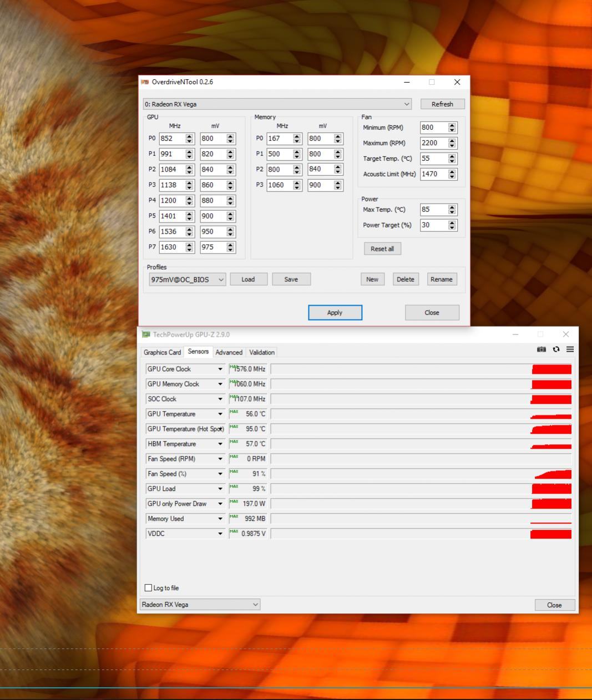Enable the Log to file checkbox
This screenshot has height=700, width=592.
[x=148, y=588]
